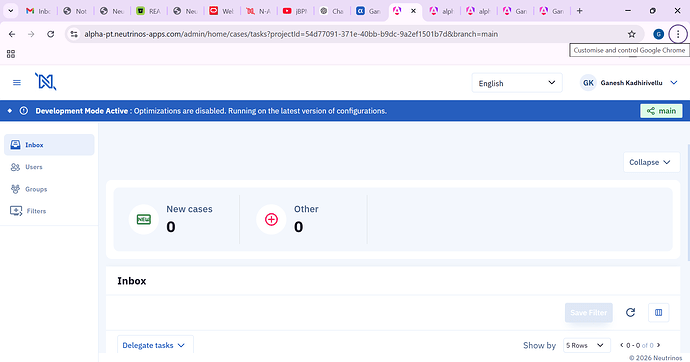Switch to the YouTube jBPM tab
This screenshot has width=690, height=362.
[x=295, y=11]
